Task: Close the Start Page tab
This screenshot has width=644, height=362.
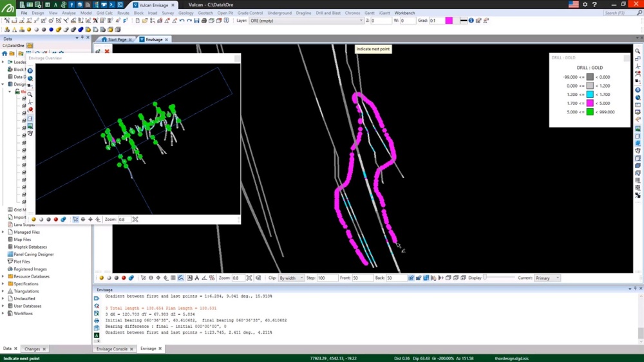Action: (x=130, y=39)
